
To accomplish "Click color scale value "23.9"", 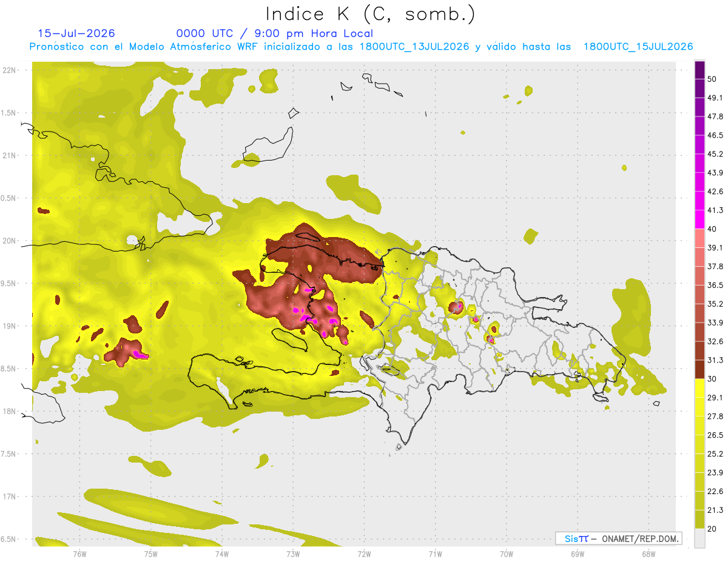I will (x=715, y=473).
